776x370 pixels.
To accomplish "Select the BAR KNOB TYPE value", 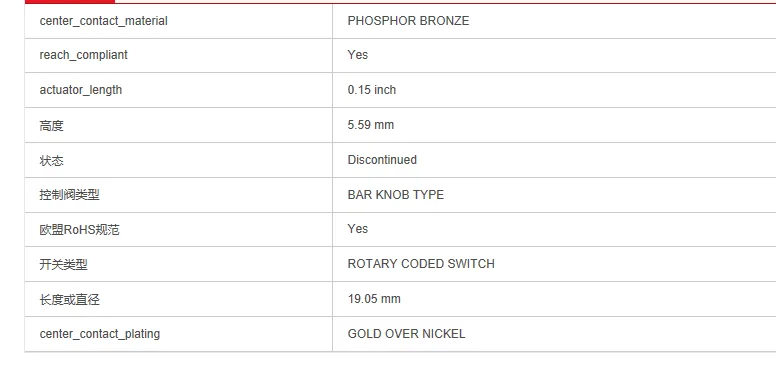I will tap(395, 195).
